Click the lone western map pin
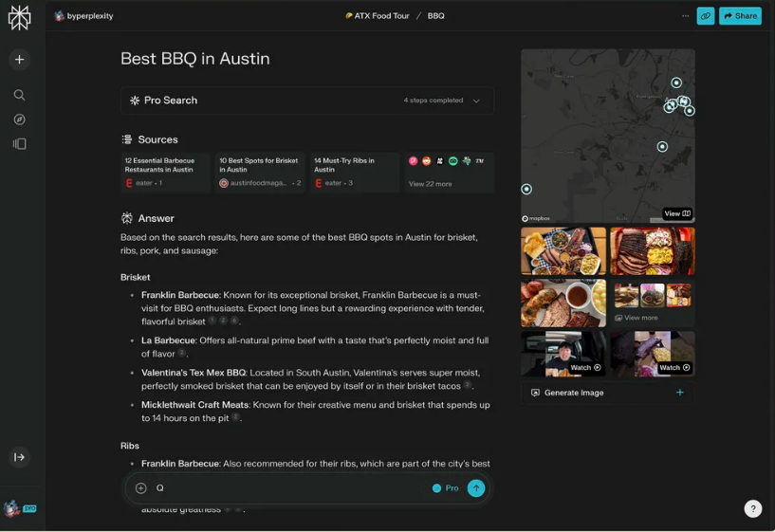The image size is (775, 532). pyautogui.click(x=526, y=190)
